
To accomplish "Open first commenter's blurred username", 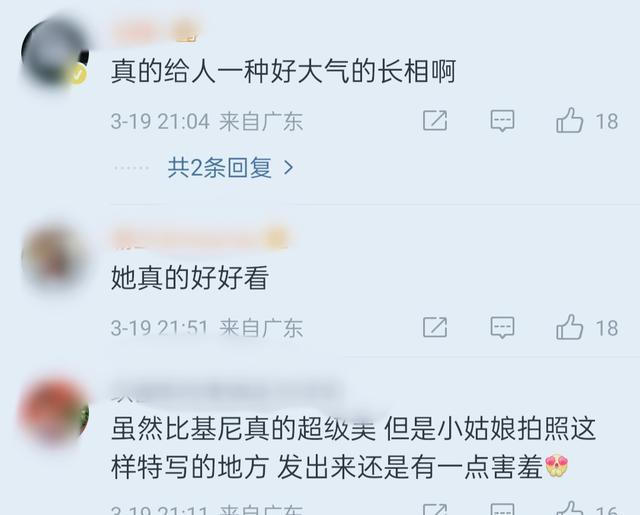I will 156,33.
